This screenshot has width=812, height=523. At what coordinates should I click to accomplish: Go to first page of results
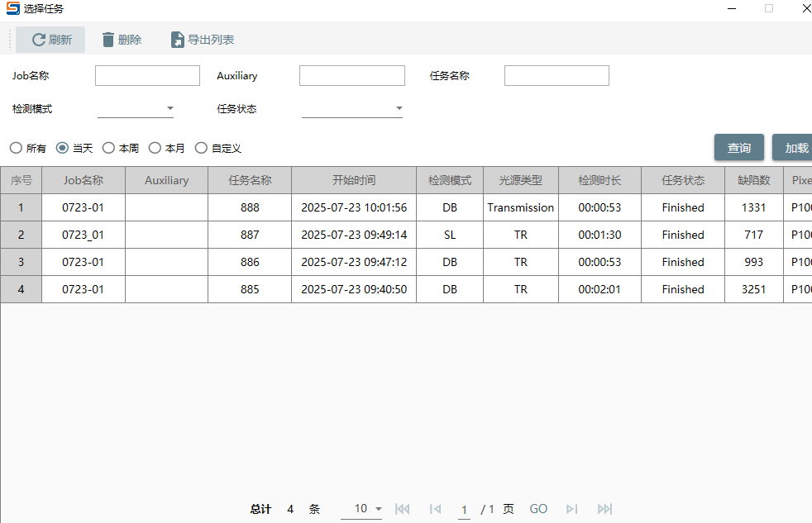tap(403, 509)
